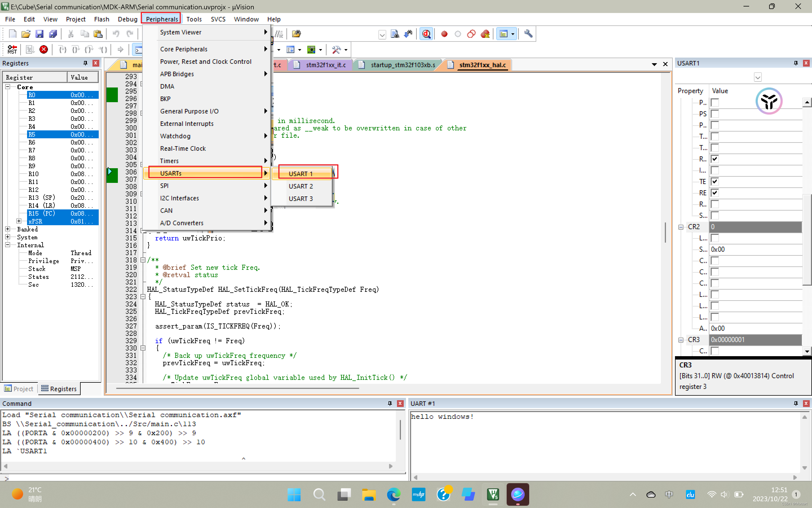Select USART 3 from the submenu

pos(301,199)
